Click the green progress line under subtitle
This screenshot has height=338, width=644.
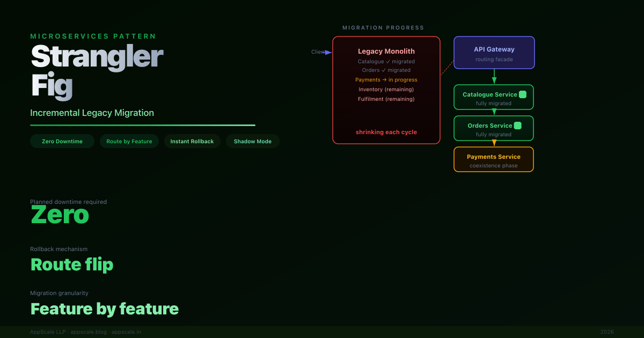point(143,125)
